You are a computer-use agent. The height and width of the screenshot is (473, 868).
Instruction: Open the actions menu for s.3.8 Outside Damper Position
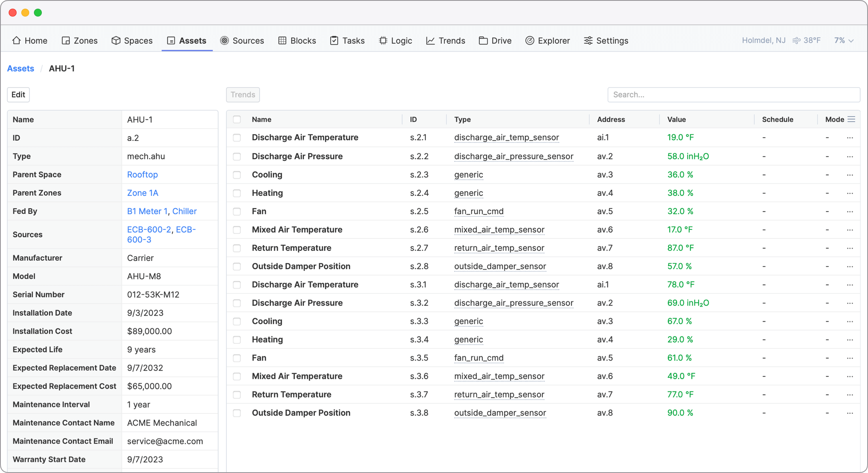(x=850, y=413)
